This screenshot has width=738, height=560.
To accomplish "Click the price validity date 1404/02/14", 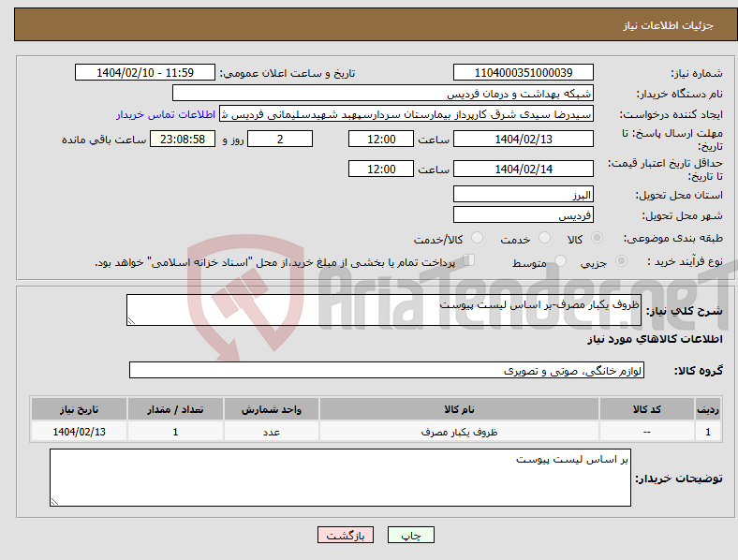I will click(x=524, y=169).
